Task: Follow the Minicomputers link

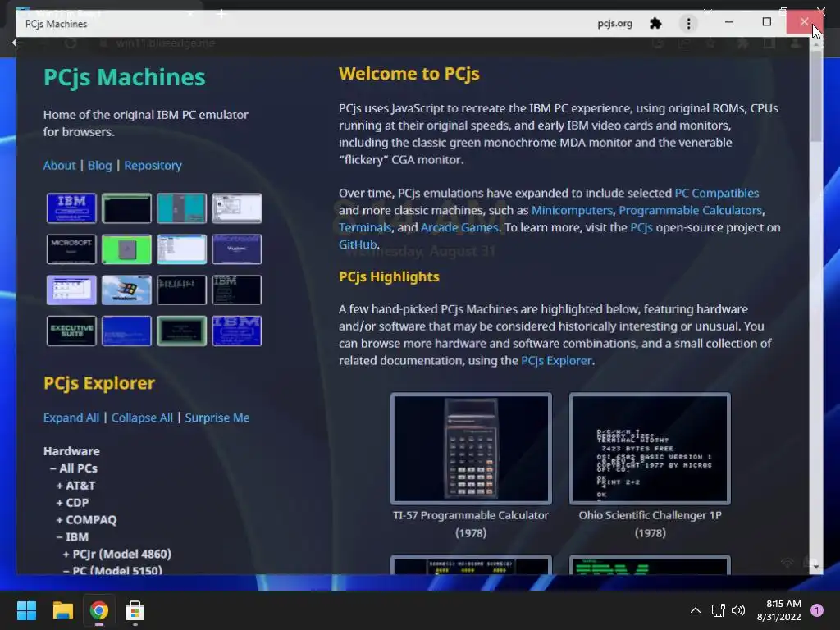Action: pos(572,210)
